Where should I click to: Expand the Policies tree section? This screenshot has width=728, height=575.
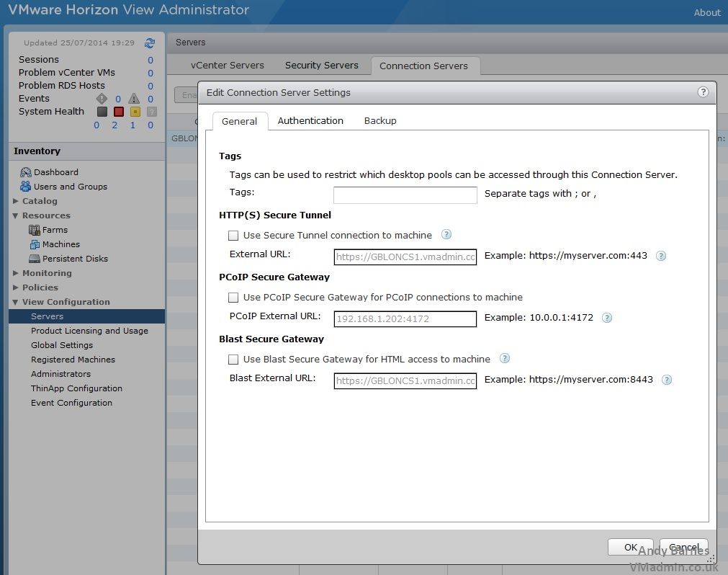point(15,287)
